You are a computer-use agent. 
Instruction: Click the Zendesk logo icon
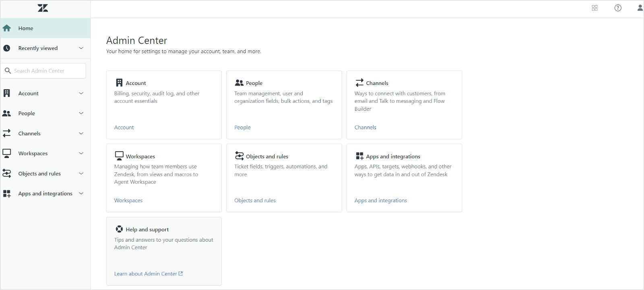click(43, 8)
